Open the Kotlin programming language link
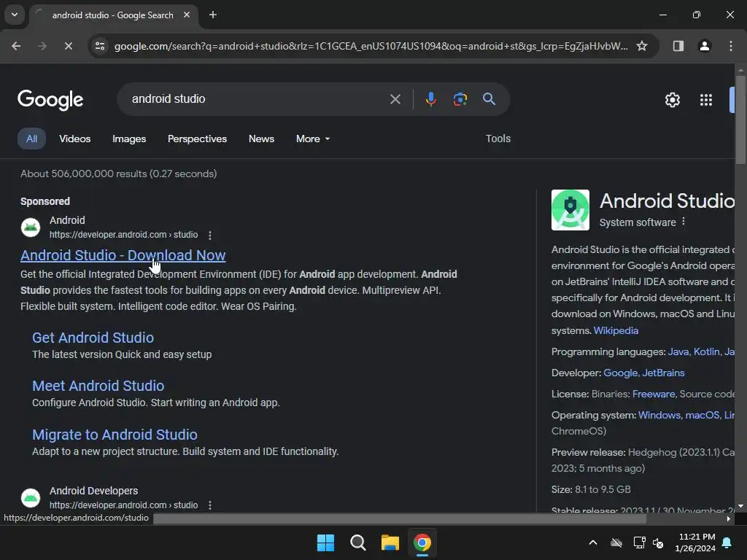Viewport: 747px width, 560px height. coord(707,352)
